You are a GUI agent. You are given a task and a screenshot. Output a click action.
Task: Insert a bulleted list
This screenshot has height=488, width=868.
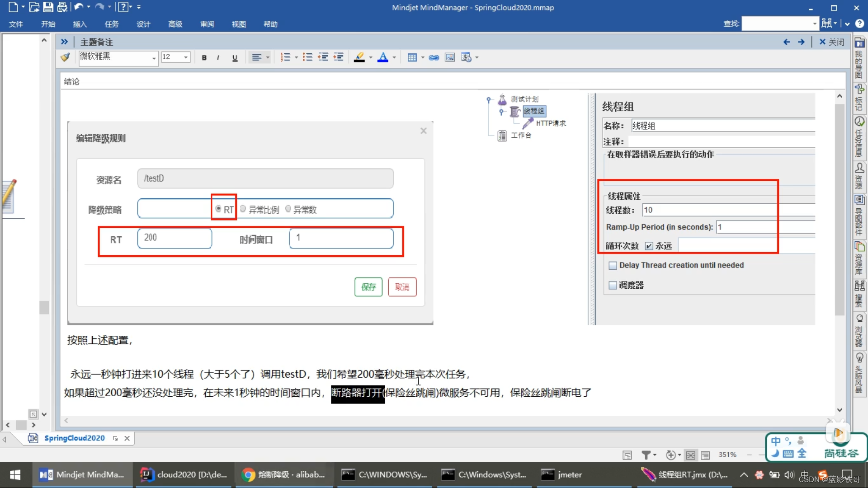(x=307, y=57)
